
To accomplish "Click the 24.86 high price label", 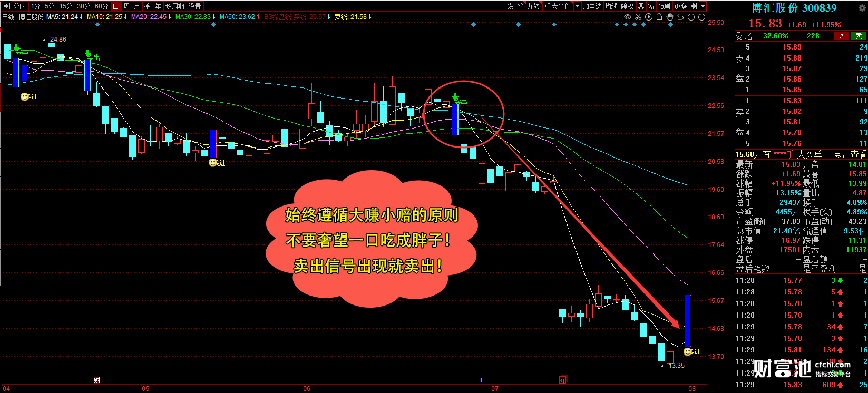I will point(58,40).
